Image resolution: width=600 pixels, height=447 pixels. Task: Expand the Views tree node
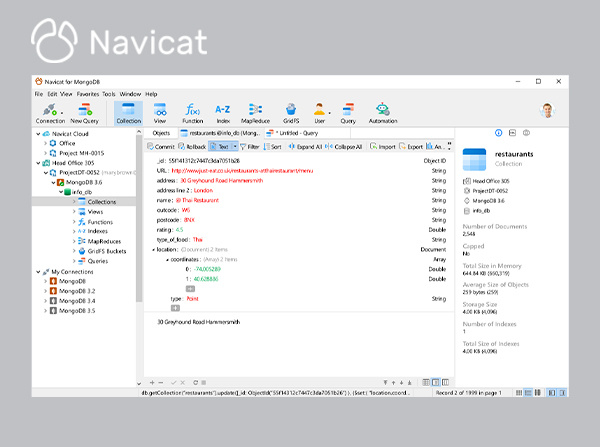point(74,212)
